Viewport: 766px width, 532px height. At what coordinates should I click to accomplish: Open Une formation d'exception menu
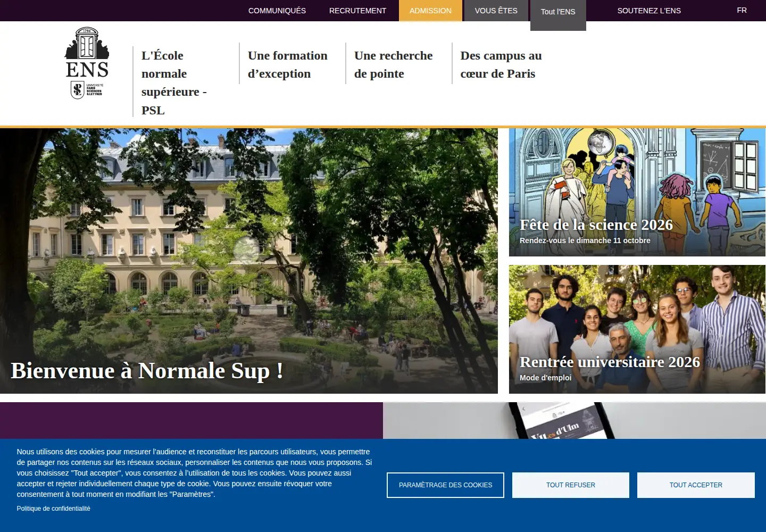(x=288, y=64)
